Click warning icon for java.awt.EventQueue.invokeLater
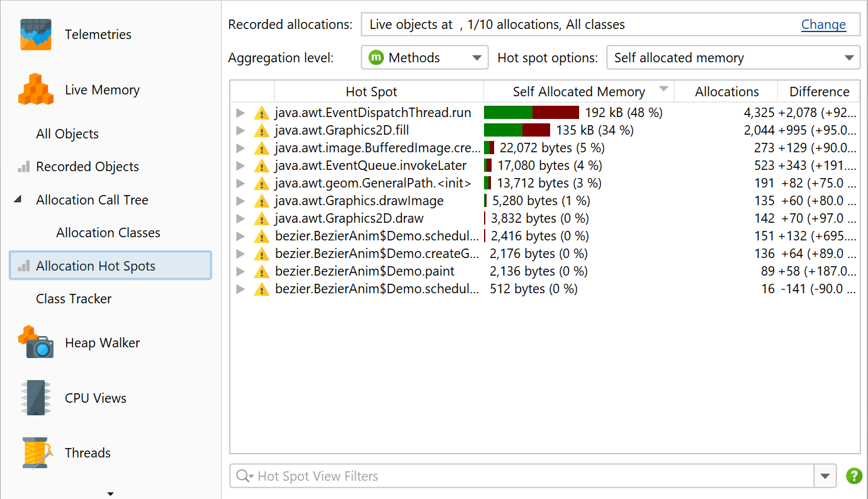Viewport: 868px width, 499px height. click(x=261, y=166)
